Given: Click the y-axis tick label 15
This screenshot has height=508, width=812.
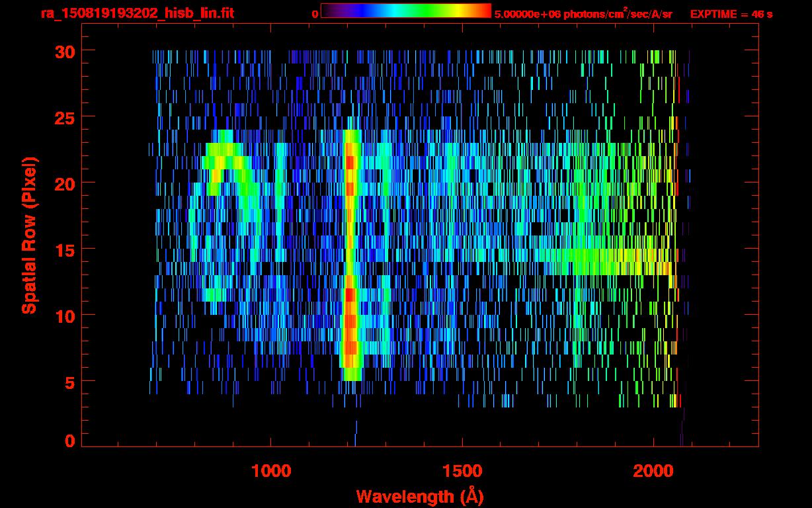Looking at the screenshot, I should click(65, 249).
